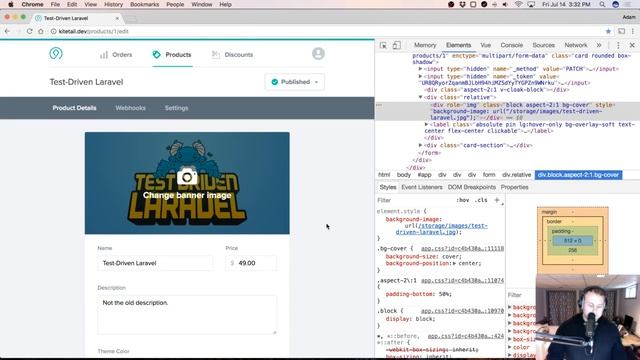Select the form breadcrumb item
The width and height of the screenshot is (640, 360).
tap(489, 175)
